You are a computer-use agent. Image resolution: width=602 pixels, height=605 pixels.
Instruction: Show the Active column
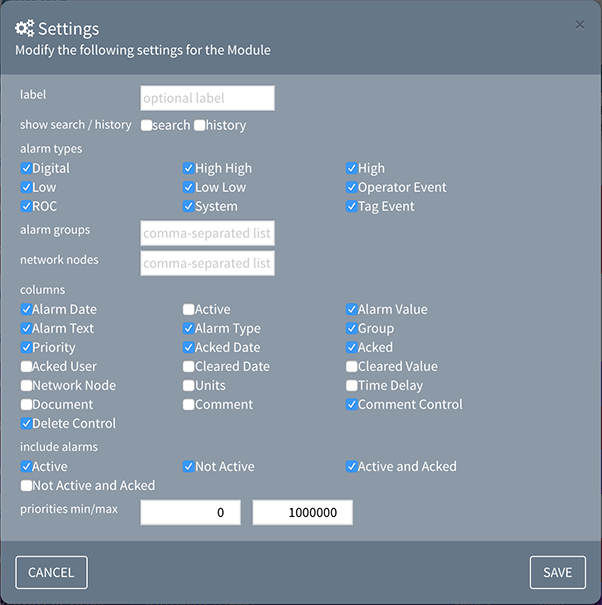point(189,310)
